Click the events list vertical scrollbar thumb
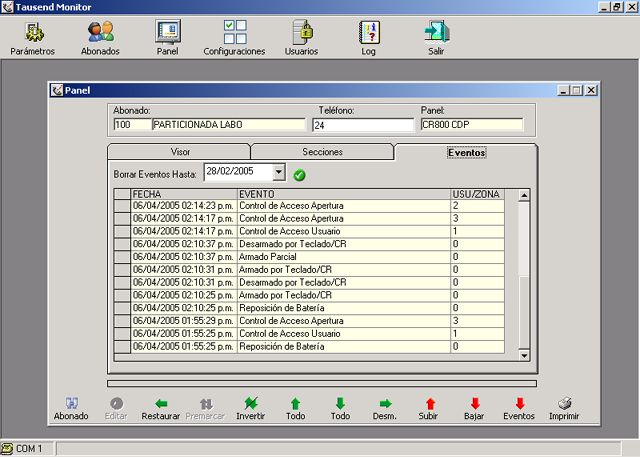Screen dimensions: 640x457 [x=524, y=312]
